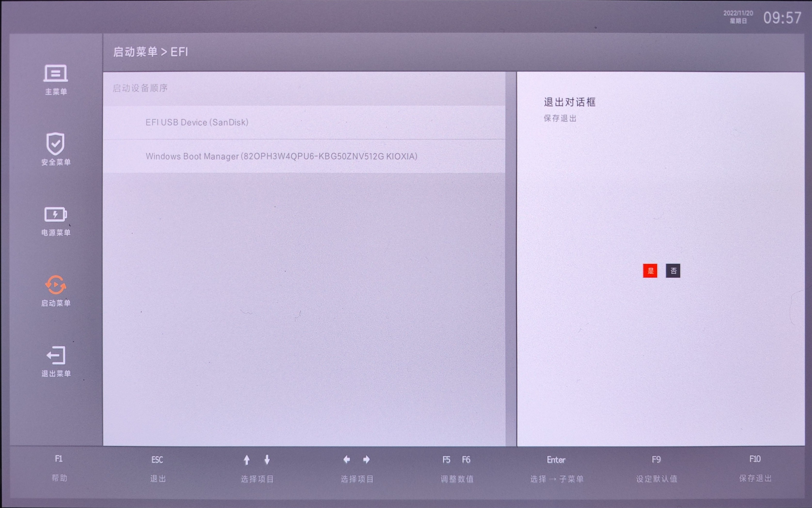This screenshot has width=812, height=508.
Task: Cancel the exit dialog with 否
Action: click(673, 271)
